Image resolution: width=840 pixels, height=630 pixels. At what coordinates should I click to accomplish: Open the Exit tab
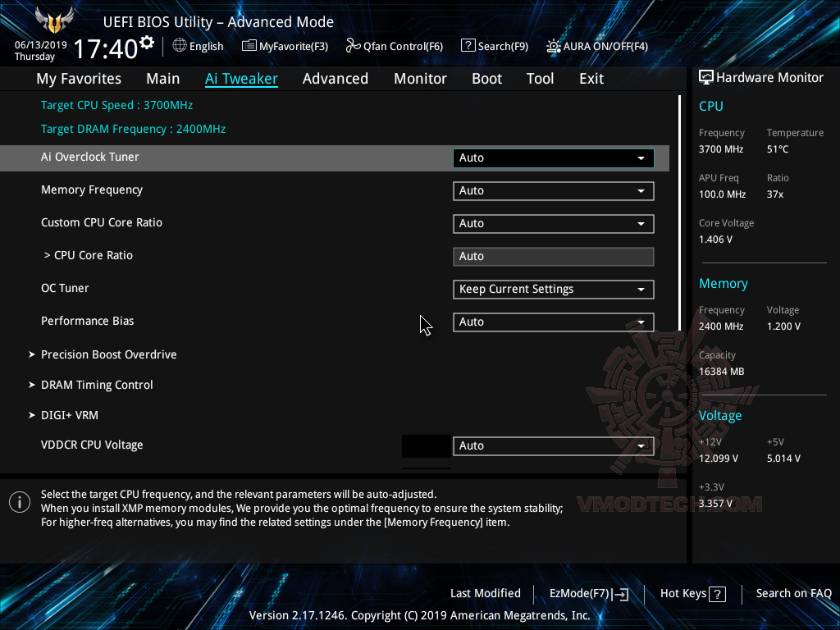pyautogui.click(x=591, y=79)
